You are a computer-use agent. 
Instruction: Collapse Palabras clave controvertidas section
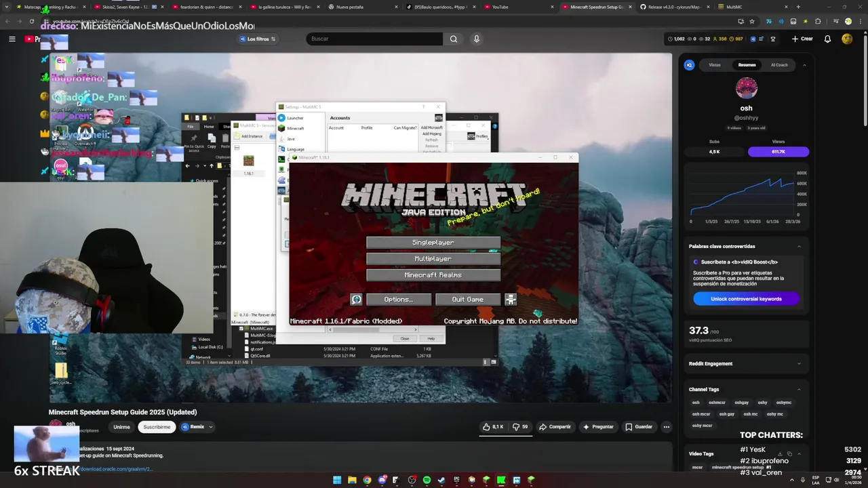(799, 246)
